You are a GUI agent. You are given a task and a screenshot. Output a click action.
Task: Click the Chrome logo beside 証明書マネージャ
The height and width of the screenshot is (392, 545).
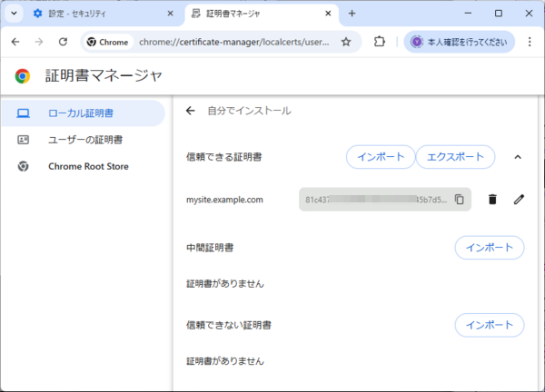(23, 76)
